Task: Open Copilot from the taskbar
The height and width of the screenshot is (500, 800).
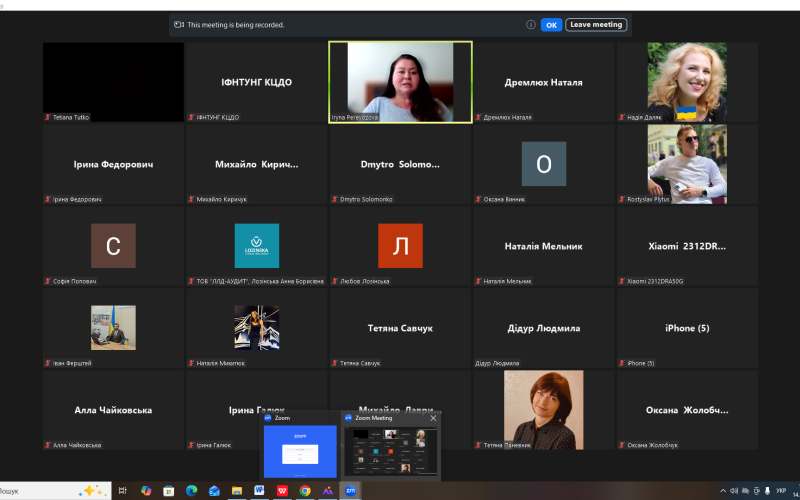Action: tap(146, 491)
